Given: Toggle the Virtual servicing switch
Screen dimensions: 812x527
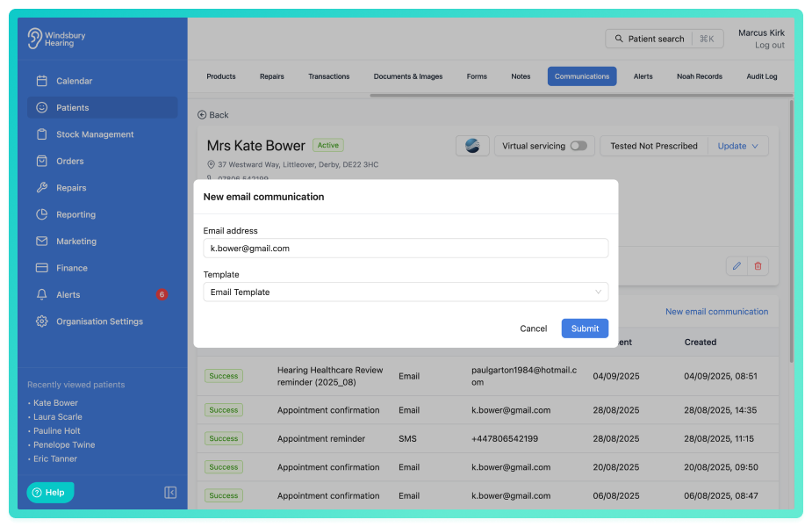Looking at the screenshot, I should [578, 146].
